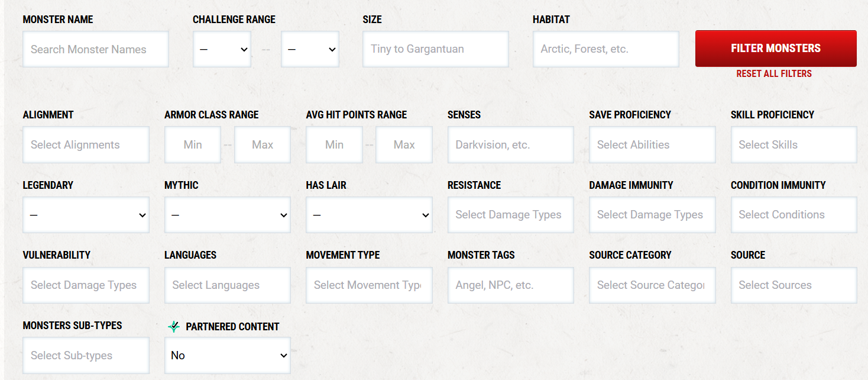
Task: Open the Save Proficiency Select Abilities field
Action: [x=652, y=144]
